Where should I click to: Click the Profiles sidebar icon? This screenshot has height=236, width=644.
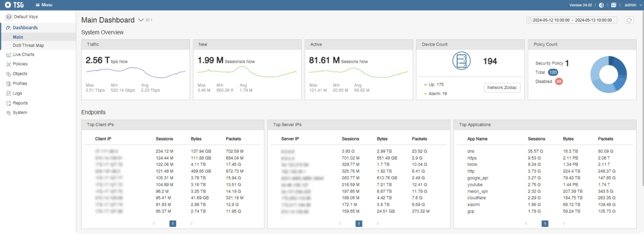click(x=8, y=84)
